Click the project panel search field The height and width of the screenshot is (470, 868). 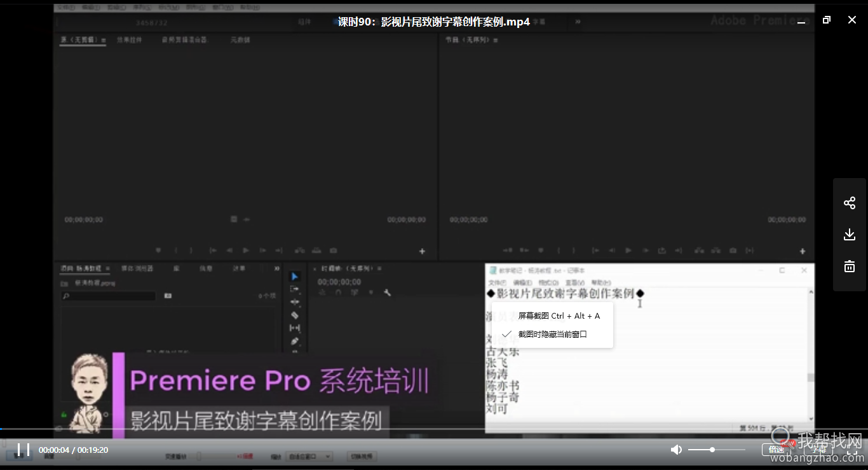109,296
